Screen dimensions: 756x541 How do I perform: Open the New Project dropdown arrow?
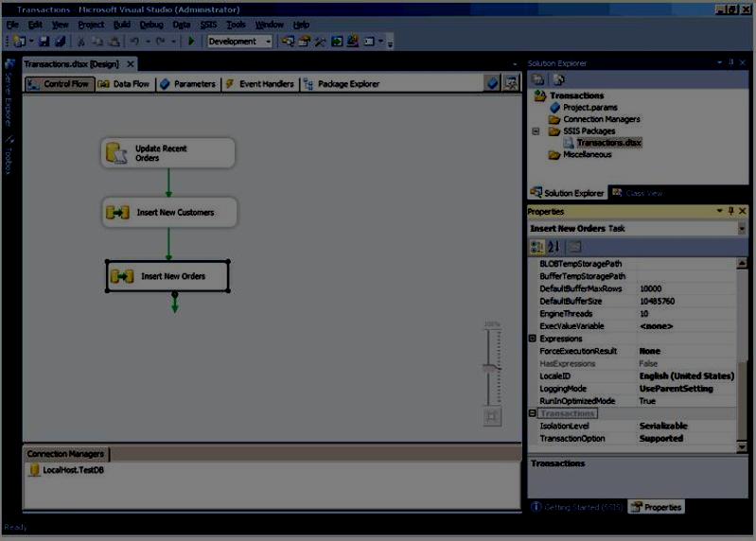[x=31, y=42]
